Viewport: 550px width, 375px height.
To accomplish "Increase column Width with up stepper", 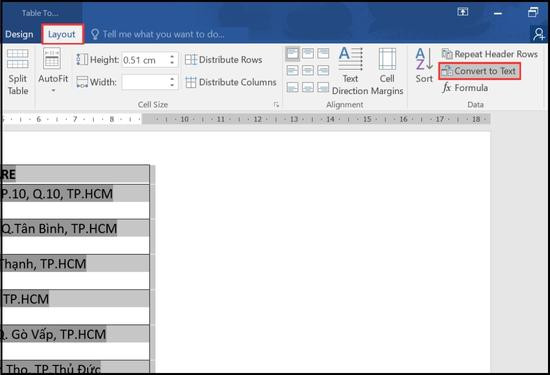I will click(x=172, y=79).
